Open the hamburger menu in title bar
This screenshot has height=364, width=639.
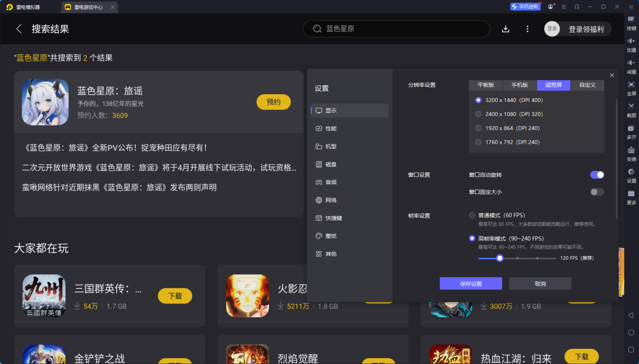tap(564, 7)
